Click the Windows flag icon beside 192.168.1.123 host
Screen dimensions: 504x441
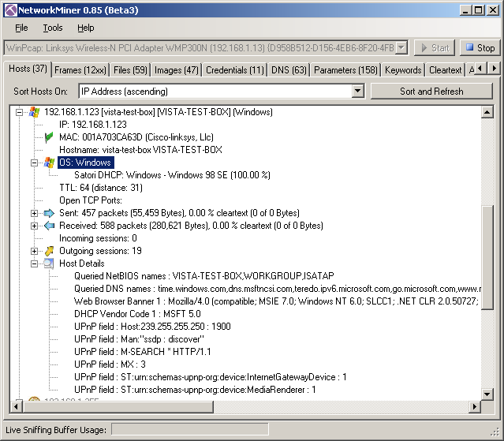tap(35, 112)
